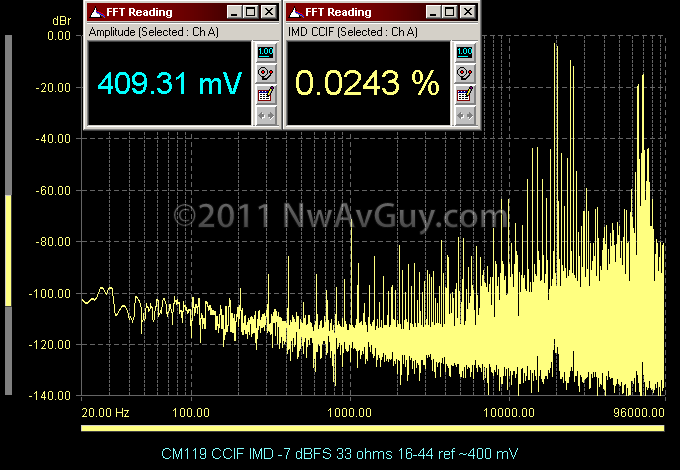Click the target icon in IMD CCIF window
Image resolution: width=680 pixels, height=470 pixels.
coord(465,73)
